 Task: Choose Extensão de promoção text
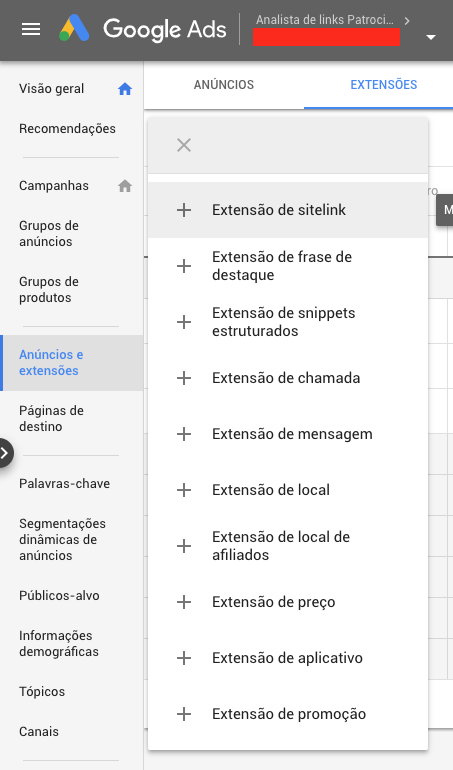(289, 714)
